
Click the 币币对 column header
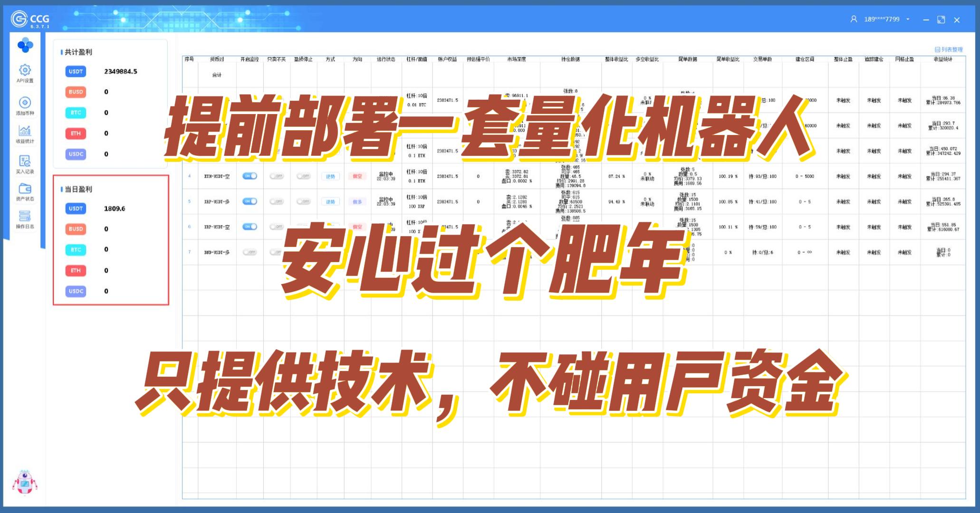click(217, 59)
